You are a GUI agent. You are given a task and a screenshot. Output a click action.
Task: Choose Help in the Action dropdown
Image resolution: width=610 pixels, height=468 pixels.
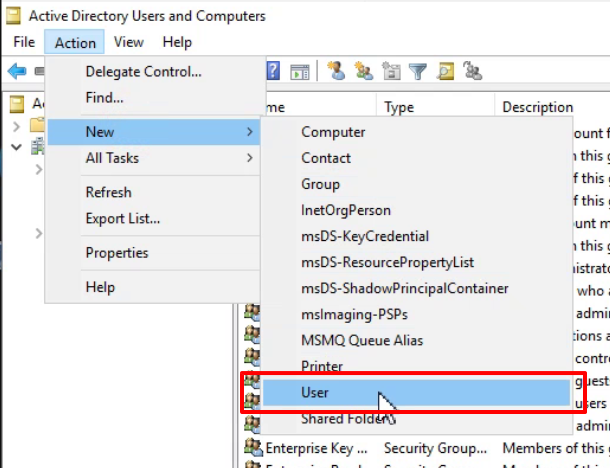pyautogui.click(x=153, y=287)
